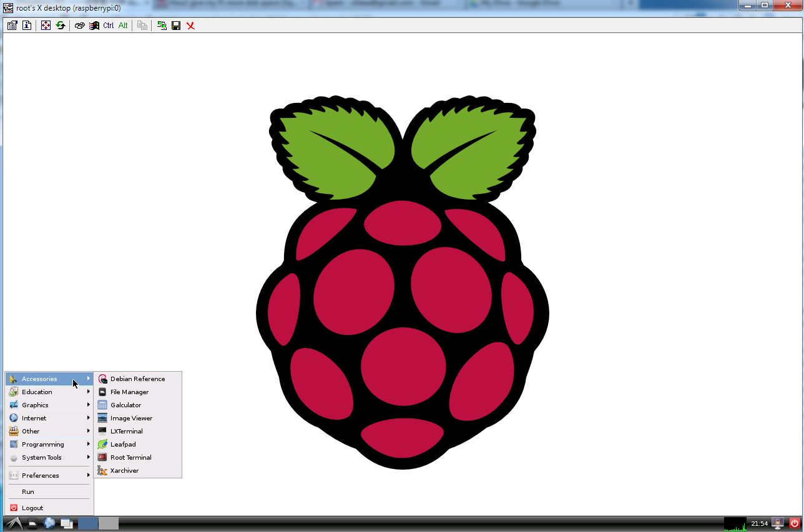Open Image Viewer from submenu
Image resolution: width=804 pixels, height=532 pixels.
pos(138,418)
